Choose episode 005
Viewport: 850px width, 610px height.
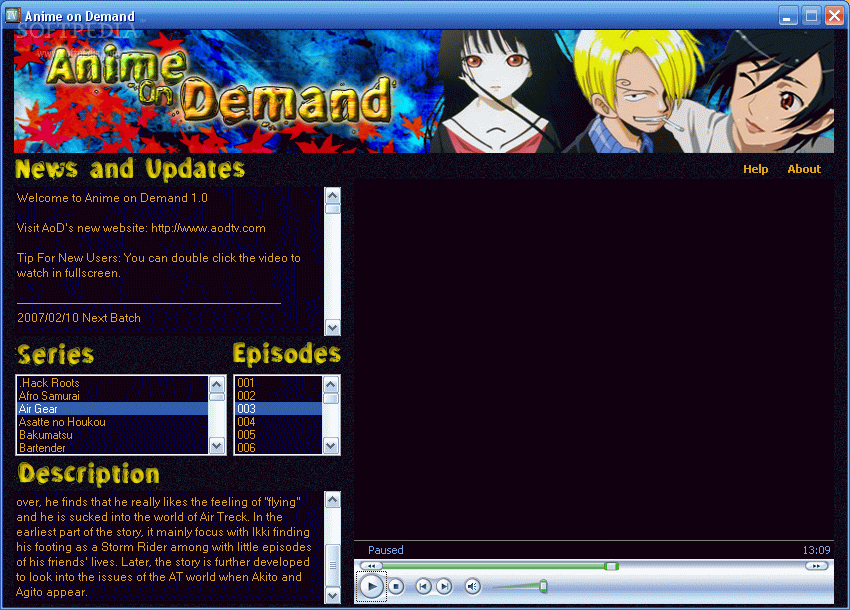(x=279, y=435)
